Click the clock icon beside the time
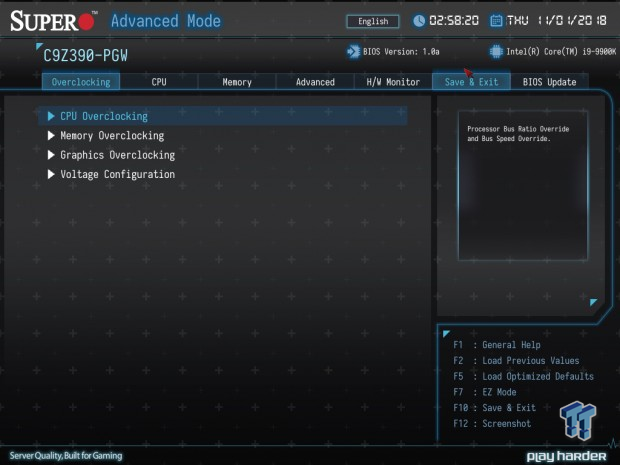The image size is (620, 465). (420, 21)
